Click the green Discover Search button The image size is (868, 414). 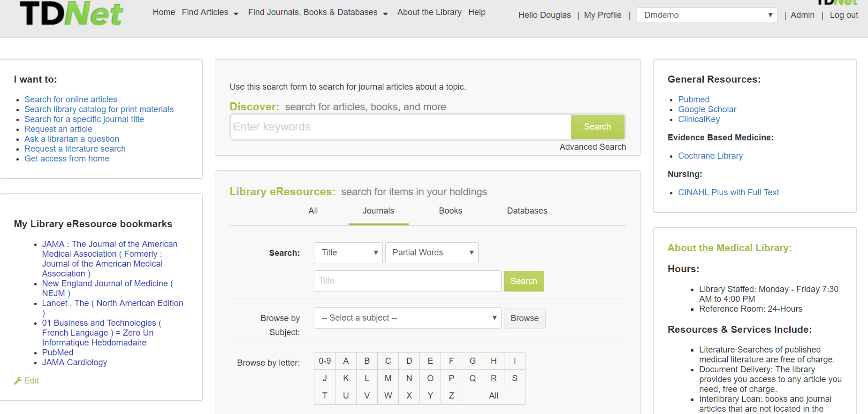[597, 127]
